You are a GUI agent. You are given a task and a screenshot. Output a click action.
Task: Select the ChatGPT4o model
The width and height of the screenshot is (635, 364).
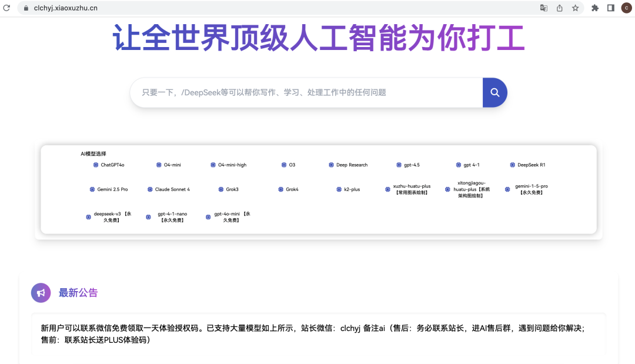(109, 165)
